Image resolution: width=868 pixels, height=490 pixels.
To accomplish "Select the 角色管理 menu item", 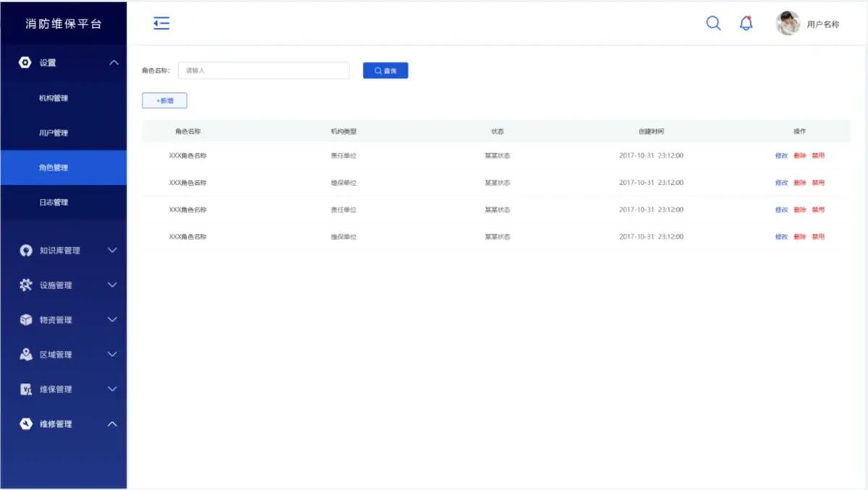I will [x=63, y=168].
